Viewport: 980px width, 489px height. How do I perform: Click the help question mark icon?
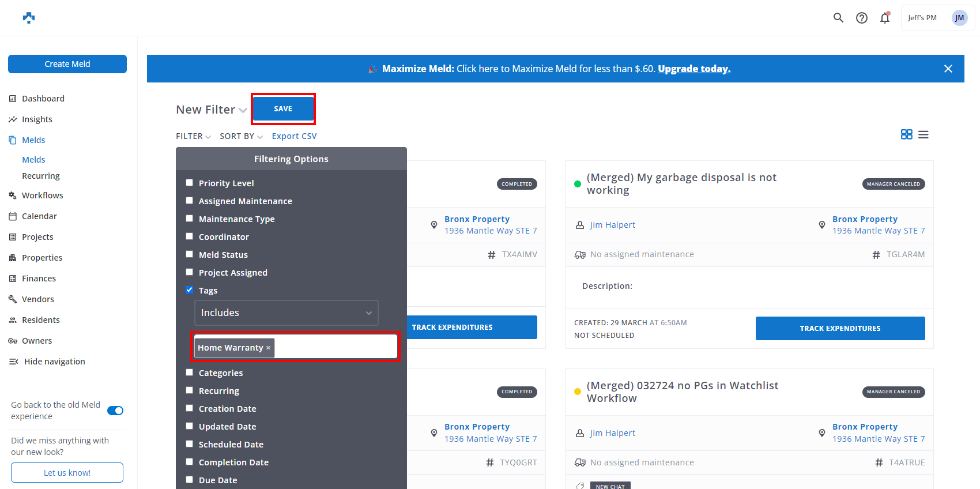[x=861, y=18]
